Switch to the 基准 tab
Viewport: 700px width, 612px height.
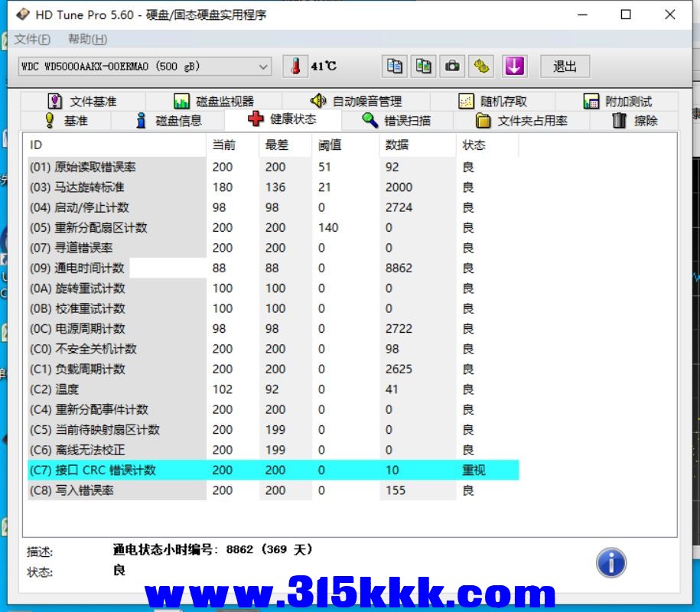coord(66,121)
